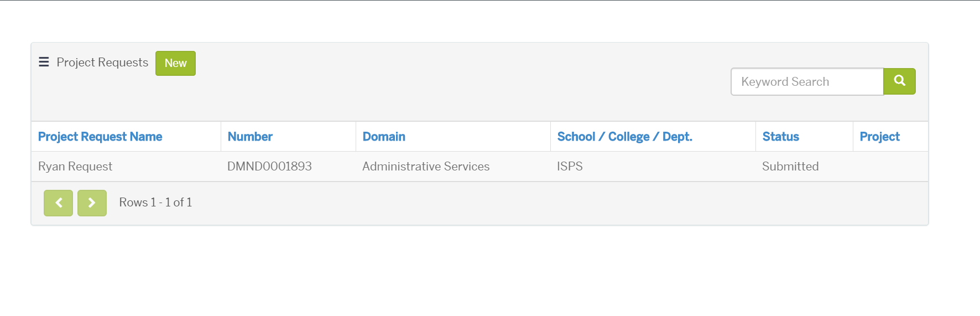Screen dimensions: 980x316
Task: Create a New project request
Action: 175,63
